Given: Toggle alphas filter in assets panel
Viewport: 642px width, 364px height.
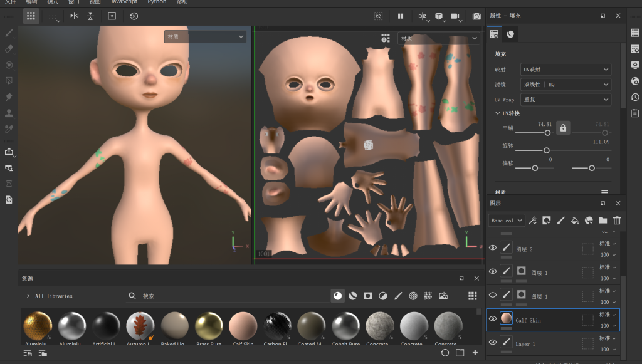Looking at the screenshot, I should coord(413,296).
